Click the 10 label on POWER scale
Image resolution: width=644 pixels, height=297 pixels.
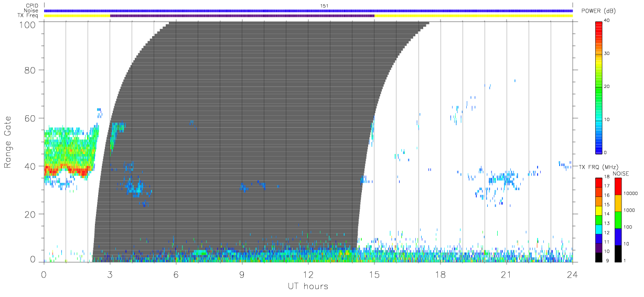click(607, 119)
